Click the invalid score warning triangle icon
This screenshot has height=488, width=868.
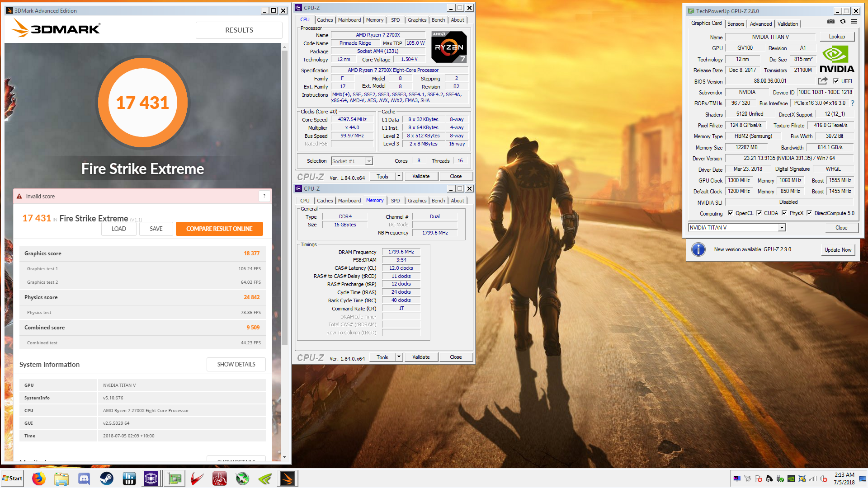(19, 197)
